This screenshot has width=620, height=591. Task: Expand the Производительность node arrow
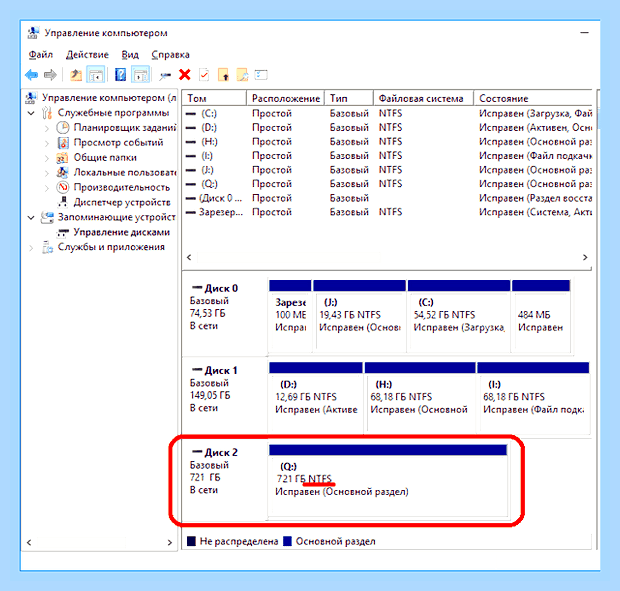point(47,188)
